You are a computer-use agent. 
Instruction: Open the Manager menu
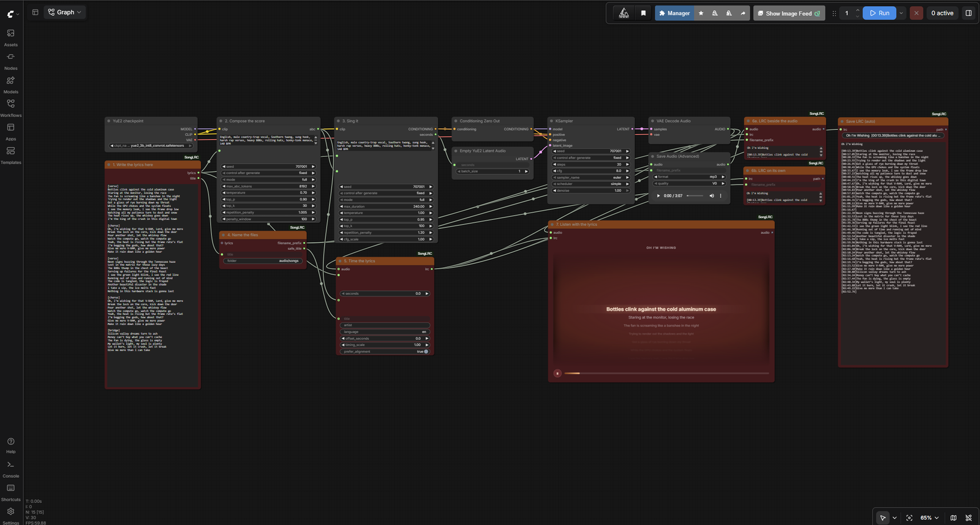674,13
